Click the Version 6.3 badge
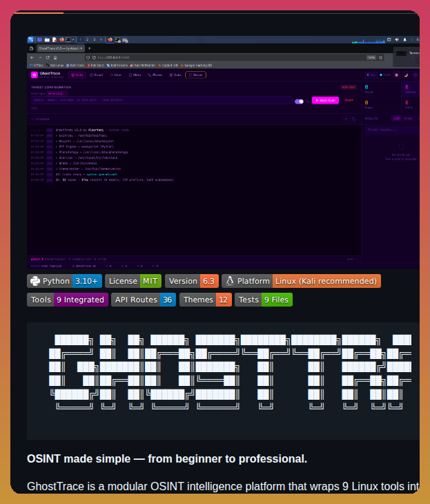Viewport: 430px width, 504px height. [192, 281]
